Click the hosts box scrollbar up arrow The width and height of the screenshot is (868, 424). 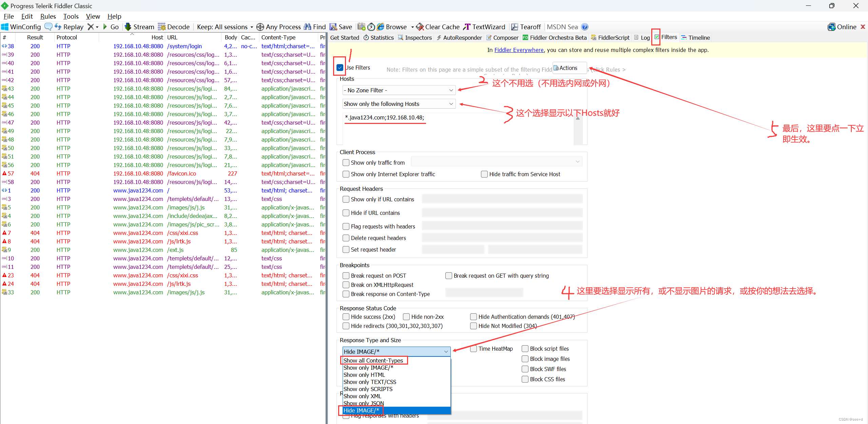[578, 118]
